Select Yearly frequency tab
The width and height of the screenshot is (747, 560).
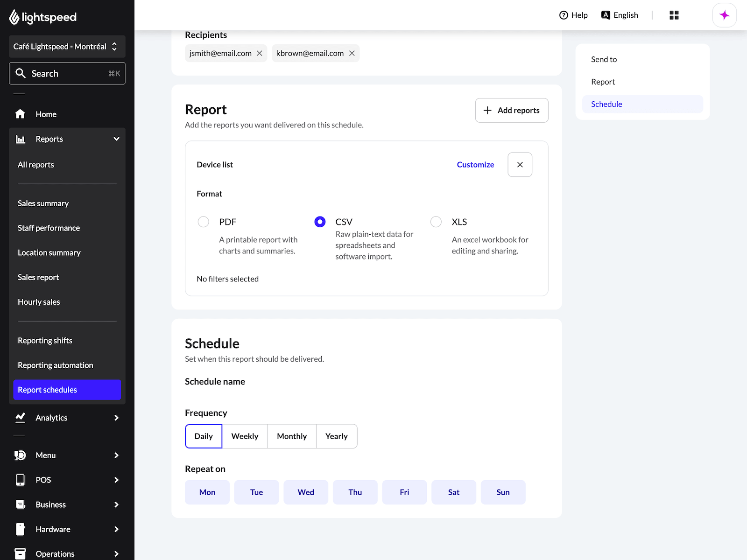pos(337,436)
